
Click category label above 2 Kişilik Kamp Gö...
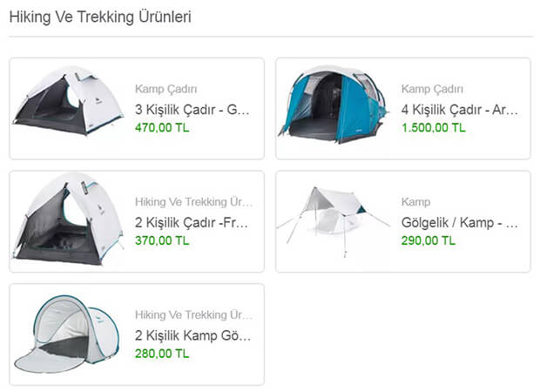click(x=193, y=314)
